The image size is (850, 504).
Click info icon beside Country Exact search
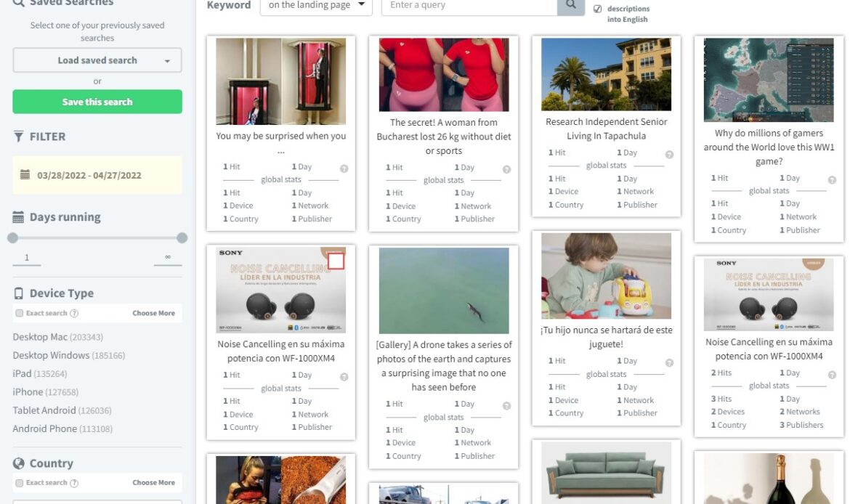tap(74, 483)
